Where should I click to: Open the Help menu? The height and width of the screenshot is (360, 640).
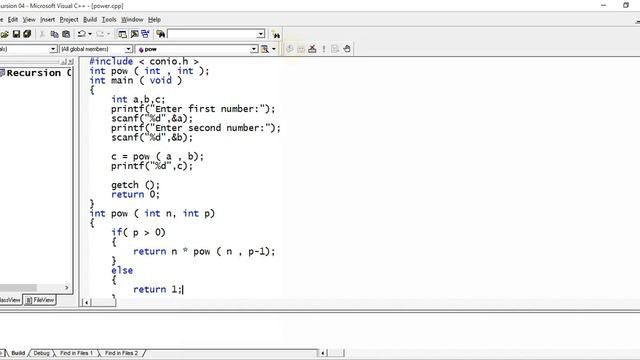pos(154,20)
